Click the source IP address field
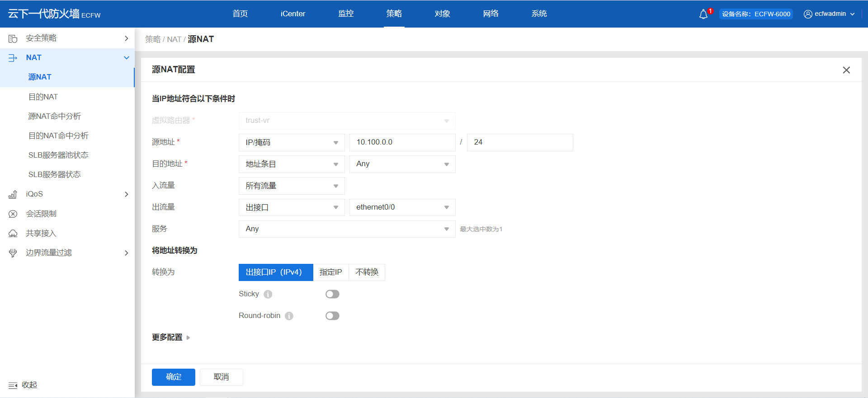Viewport: 868px width, 398px height. click(402, 142)
